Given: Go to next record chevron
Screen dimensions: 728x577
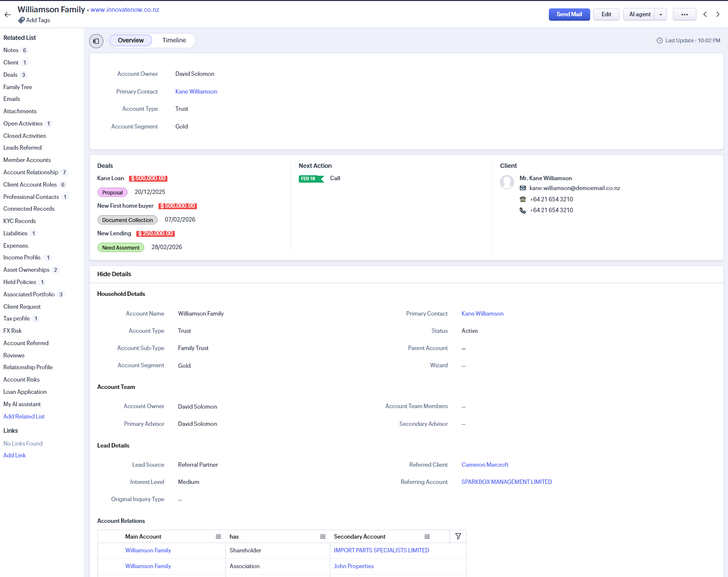Looking at the screenshot, I should click(x=718, y=14).
